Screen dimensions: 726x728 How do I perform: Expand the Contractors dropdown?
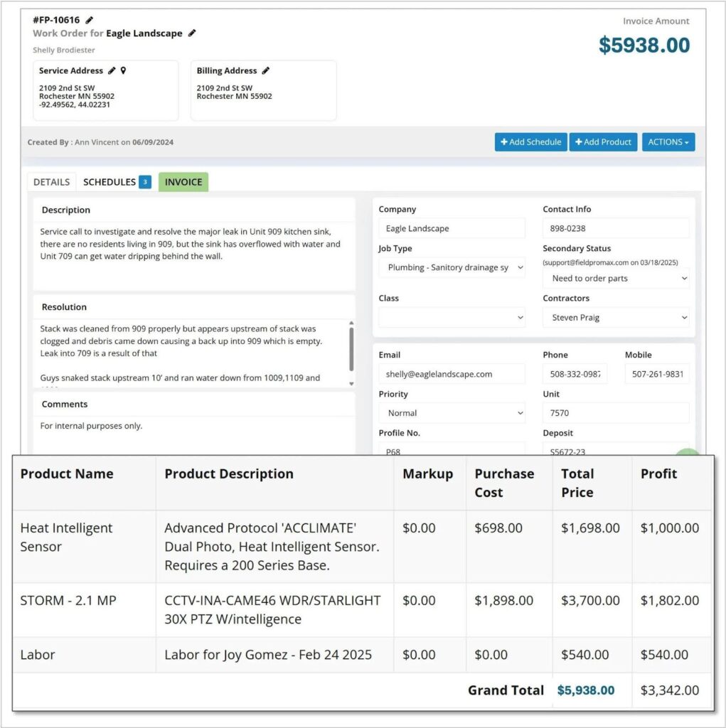[616, 318]
